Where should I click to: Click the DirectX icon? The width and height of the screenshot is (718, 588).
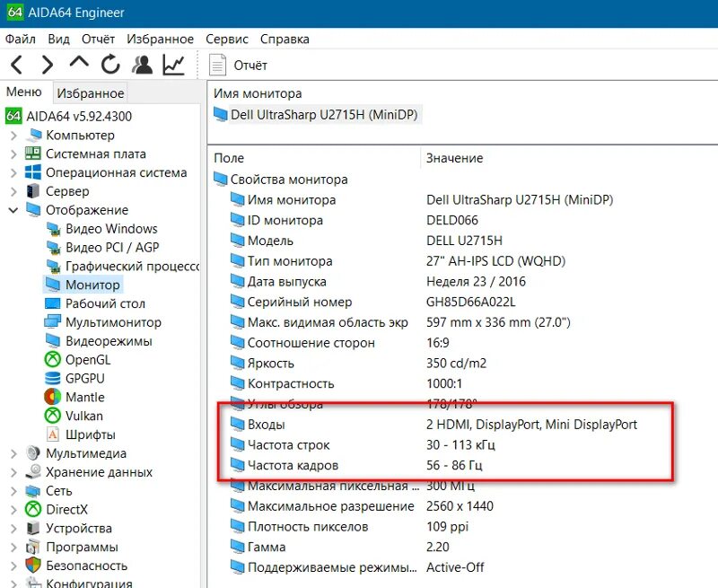(x=33, y=509)
